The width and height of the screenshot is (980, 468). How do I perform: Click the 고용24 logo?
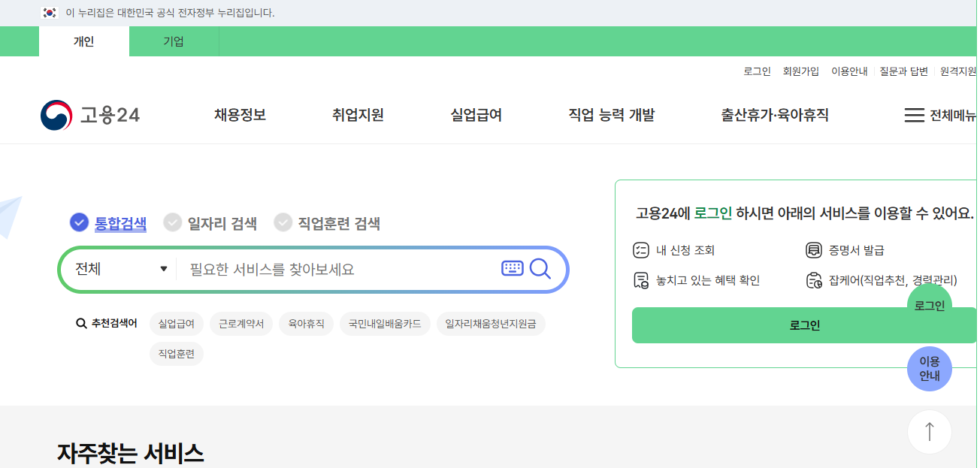[90, 114]
